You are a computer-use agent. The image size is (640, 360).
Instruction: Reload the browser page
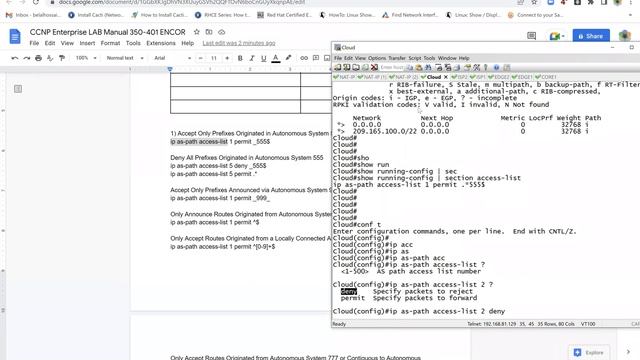click(x=36, y=2)
